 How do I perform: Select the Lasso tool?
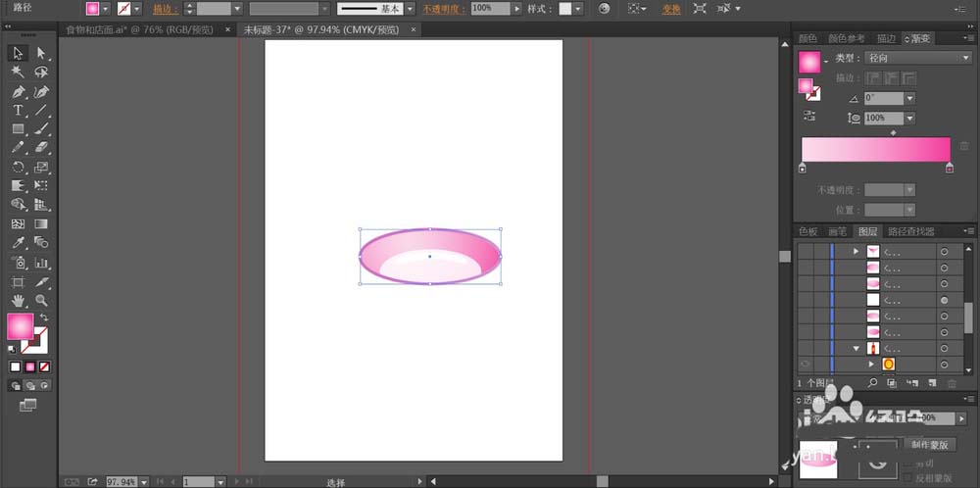pos(41,72)
